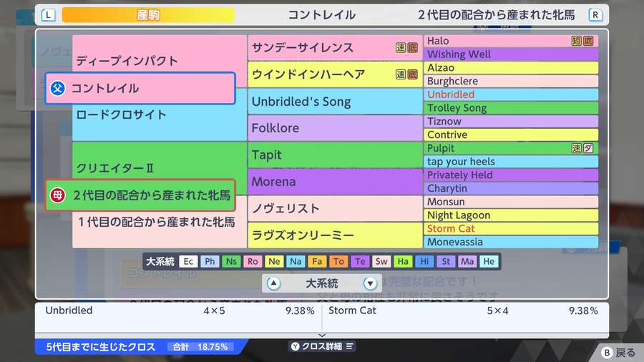Select 2代目の配合から産まれた牝馬 mother cell
This screenshot has height=362, width=644.
tap(140, 195)
